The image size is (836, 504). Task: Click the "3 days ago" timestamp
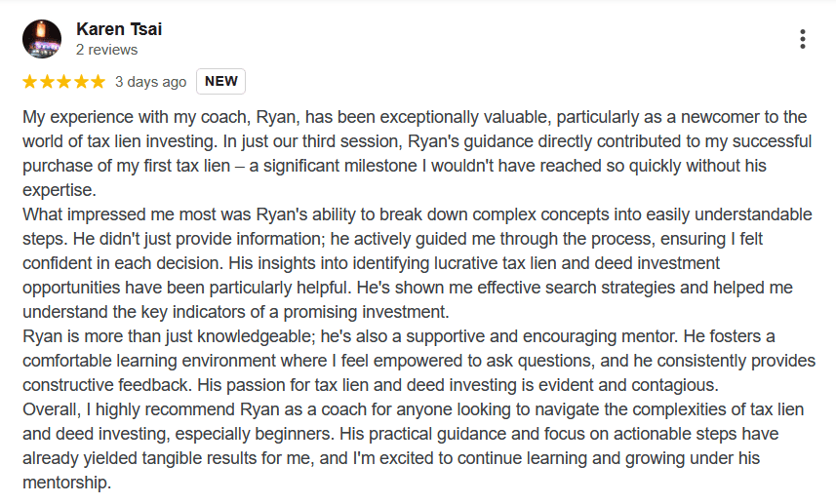tap(150, 82)
